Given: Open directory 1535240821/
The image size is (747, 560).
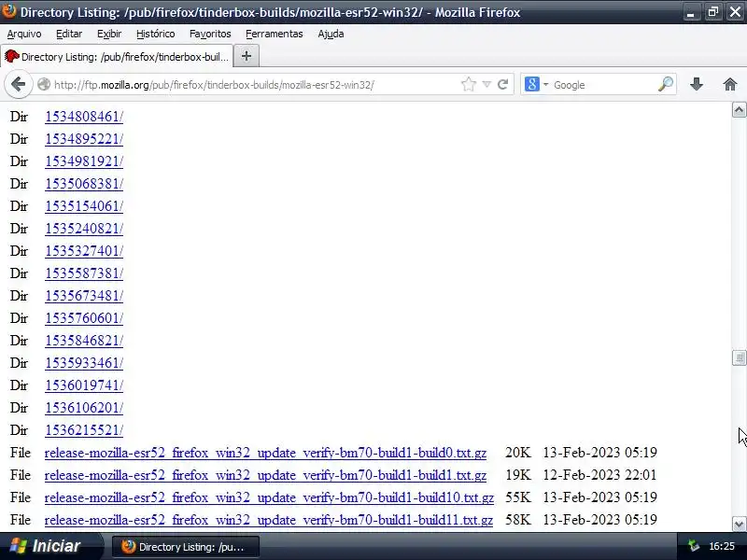Looking at the screenshot, I should (x=84, y=229).
